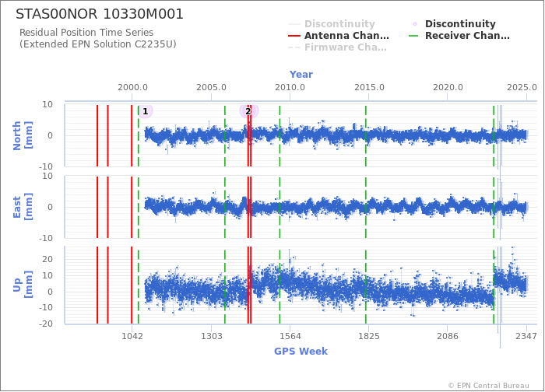This screenshot has height=392, width=545.
Task: Click the 1303 GPS week tick label
Action: click(x=211, y=337)
